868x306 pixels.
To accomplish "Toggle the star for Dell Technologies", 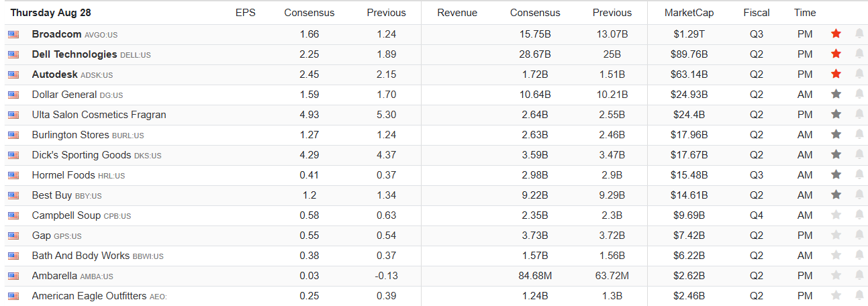I will pos(836,54).
